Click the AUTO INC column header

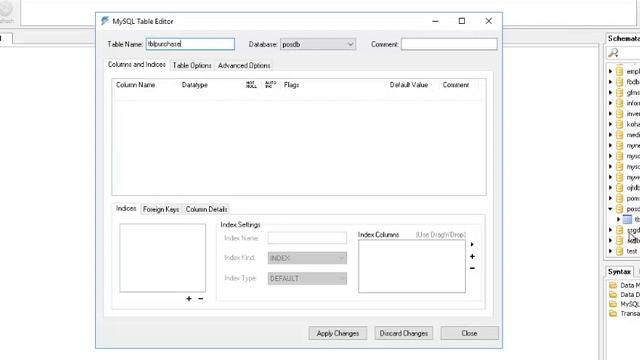(270, 85)
